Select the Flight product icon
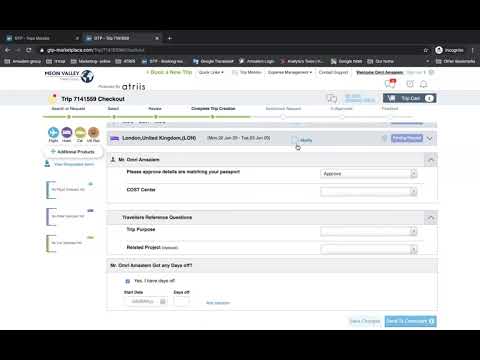This screenshot has width=480, height=360. point(53,133)
